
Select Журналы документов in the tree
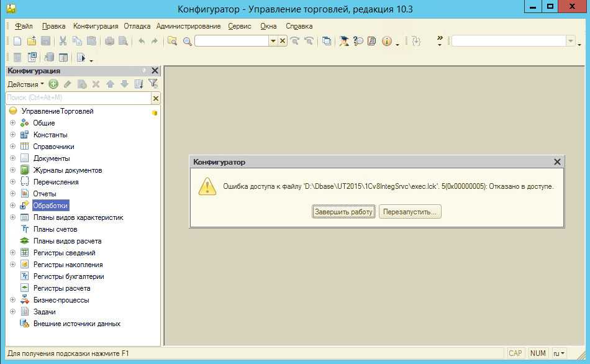(x=67, y=170)
